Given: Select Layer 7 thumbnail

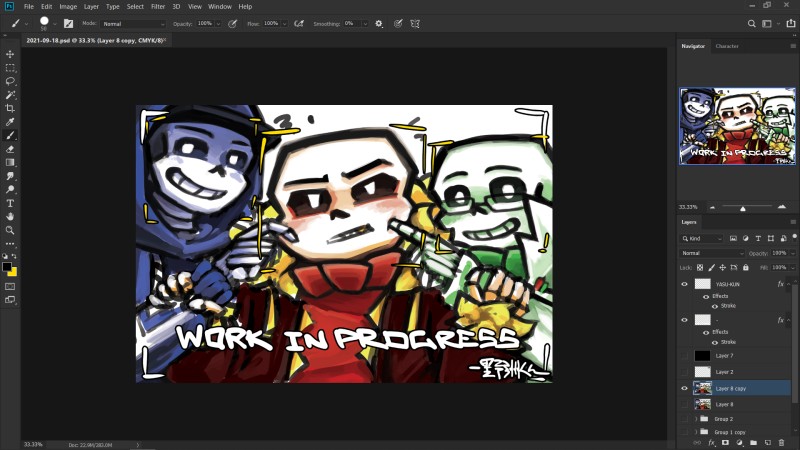Looking at the screenshot, I should pos(703,356).
